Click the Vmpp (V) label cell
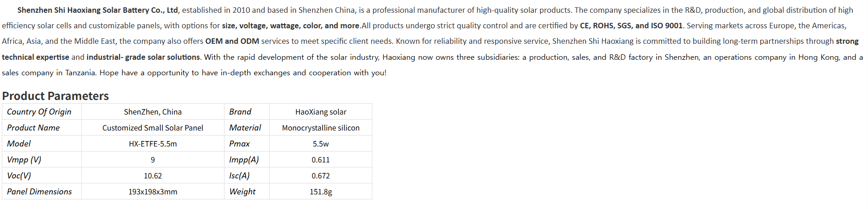Viewport: 868px width, 209px height. tap(24, 160)
